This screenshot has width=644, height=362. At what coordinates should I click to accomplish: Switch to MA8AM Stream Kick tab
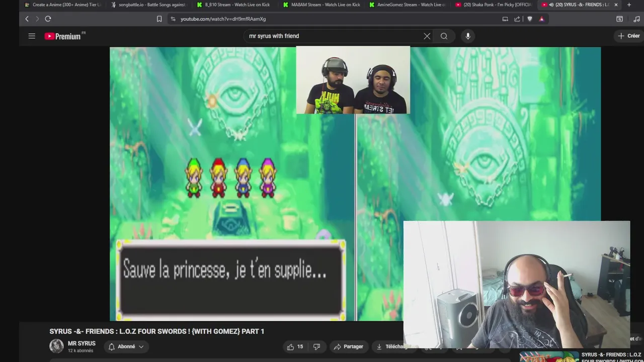tap(321, 5)
